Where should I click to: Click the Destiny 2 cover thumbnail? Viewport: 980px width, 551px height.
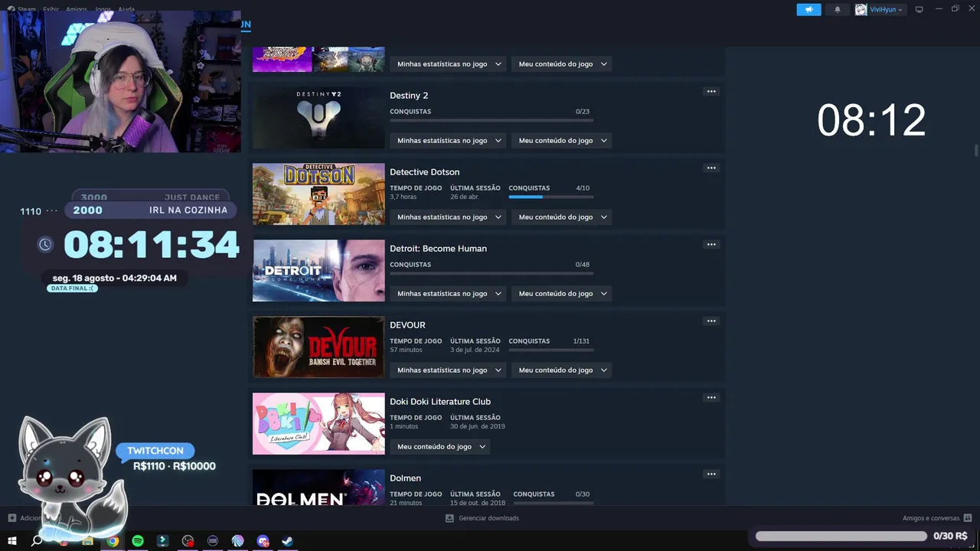tap(318, 117)
